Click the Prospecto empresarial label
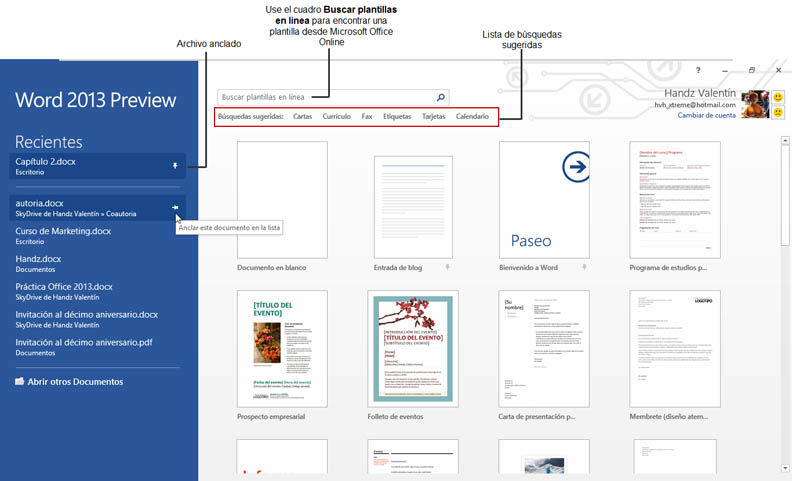Image resolution: width=792 pixels, height=481 pixels. coord(271,416)
